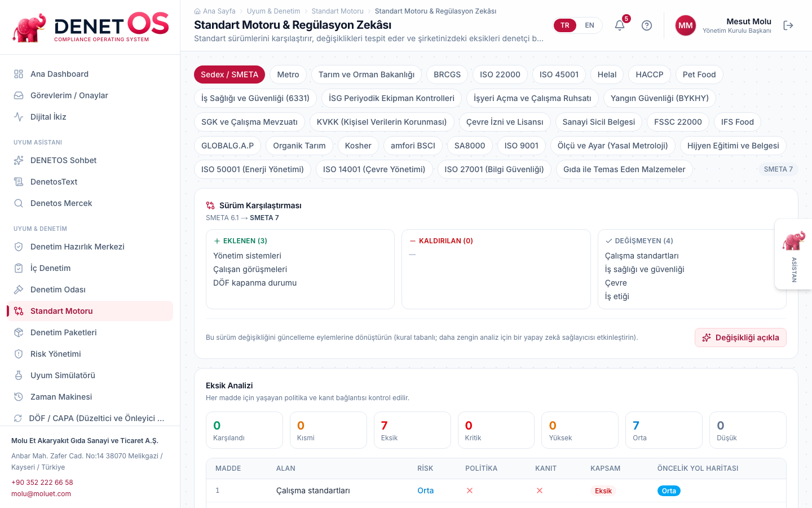Click the Denetim Hazırlık Merkezi shield icon

19,247
